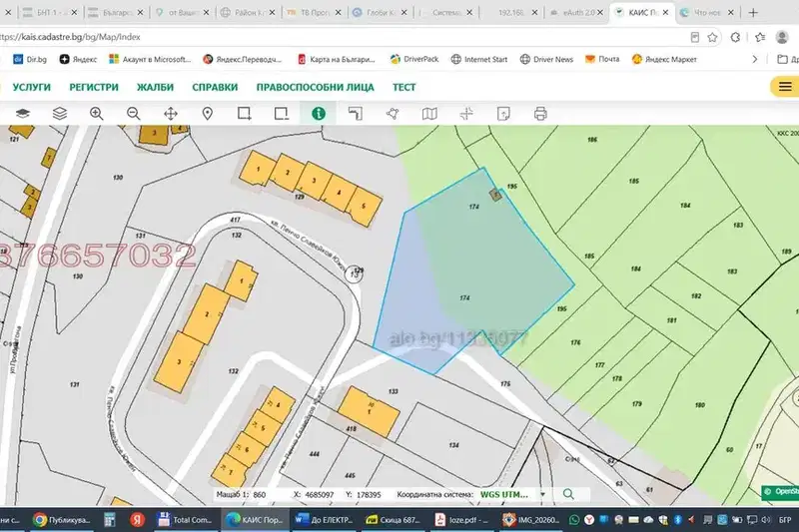This screenshot has width=799, height=532.
Task: Click the Y coordinate 178395 field
Action: 370,494
